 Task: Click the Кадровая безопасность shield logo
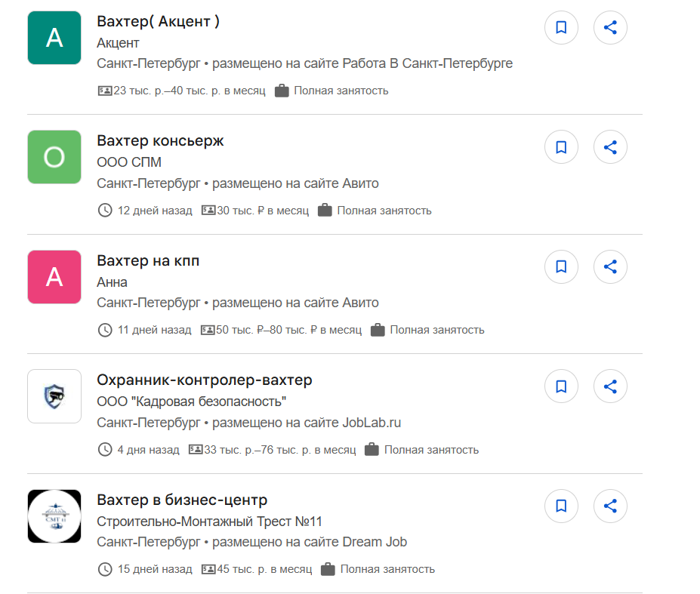[x=54, y=396]
